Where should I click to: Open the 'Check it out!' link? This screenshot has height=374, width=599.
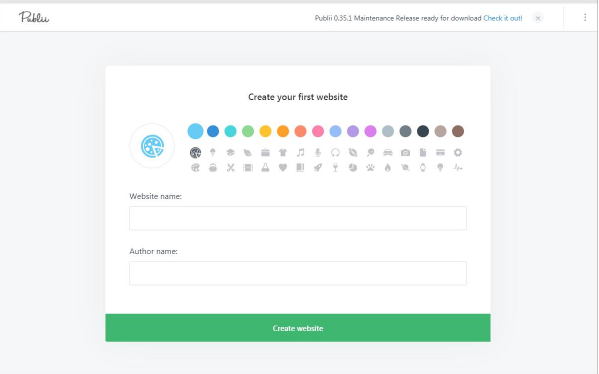pos(503,18)
